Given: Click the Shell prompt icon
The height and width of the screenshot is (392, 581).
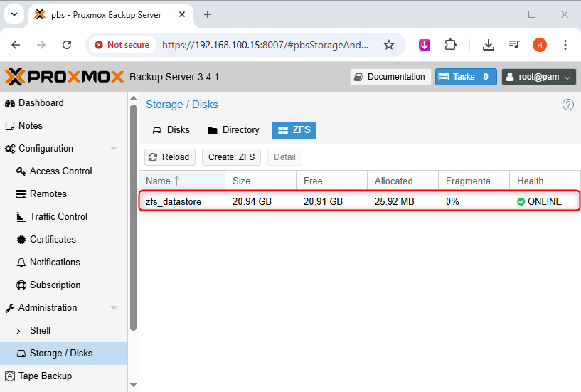Looking at the screenshot, I should pyautogui.click(x=21, y=331).
